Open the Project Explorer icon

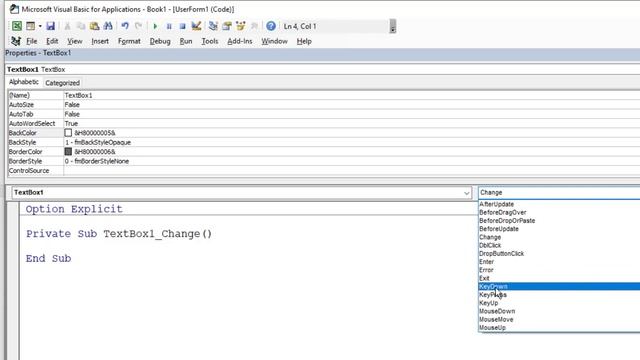click(213, 26)
